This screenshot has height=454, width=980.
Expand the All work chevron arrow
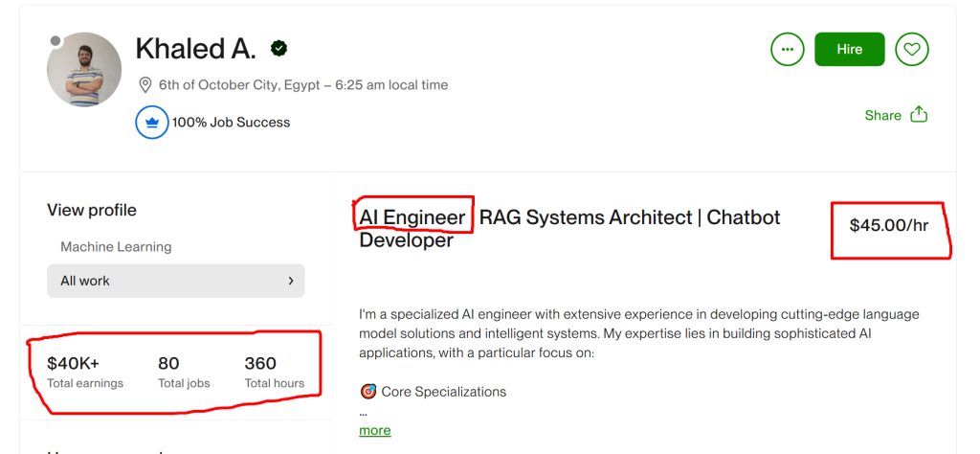(290, 281)
